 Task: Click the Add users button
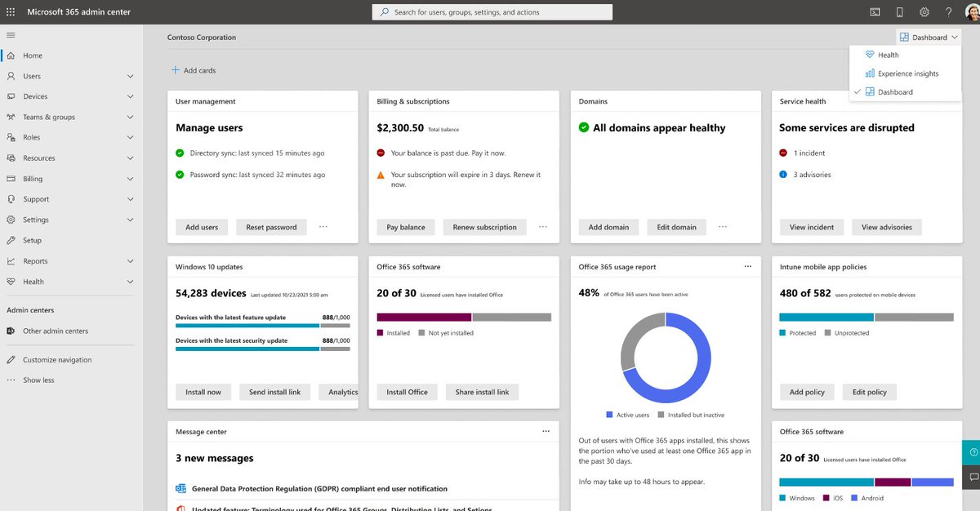[202, 227]
